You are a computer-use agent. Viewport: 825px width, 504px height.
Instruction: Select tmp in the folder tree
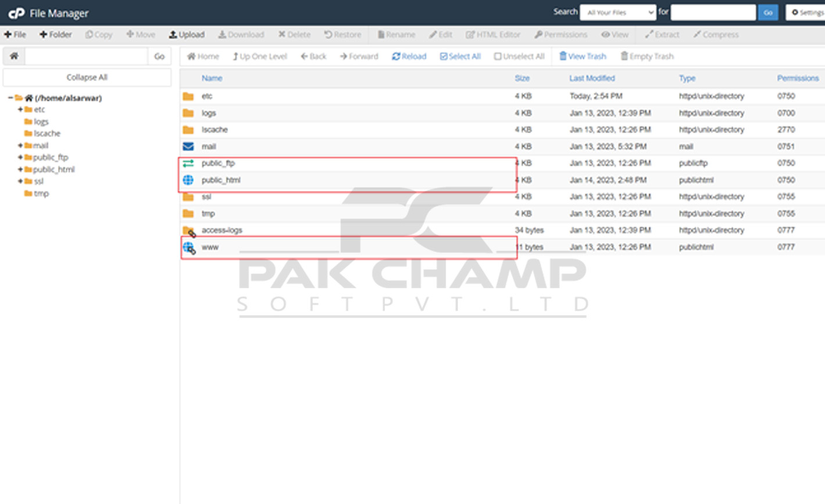coord(41,193)
